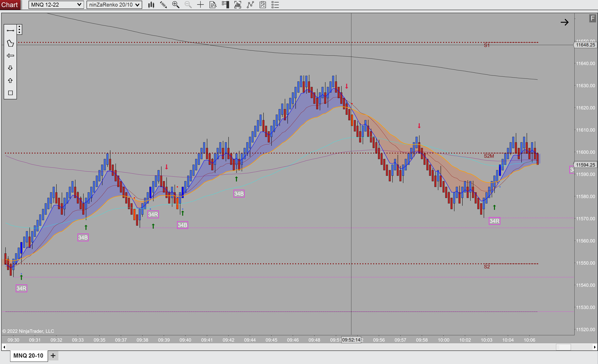This screenshot has width=598, height=364.
Task: Open the Drawing Tools pencil icon
Action: coord(163,5)
